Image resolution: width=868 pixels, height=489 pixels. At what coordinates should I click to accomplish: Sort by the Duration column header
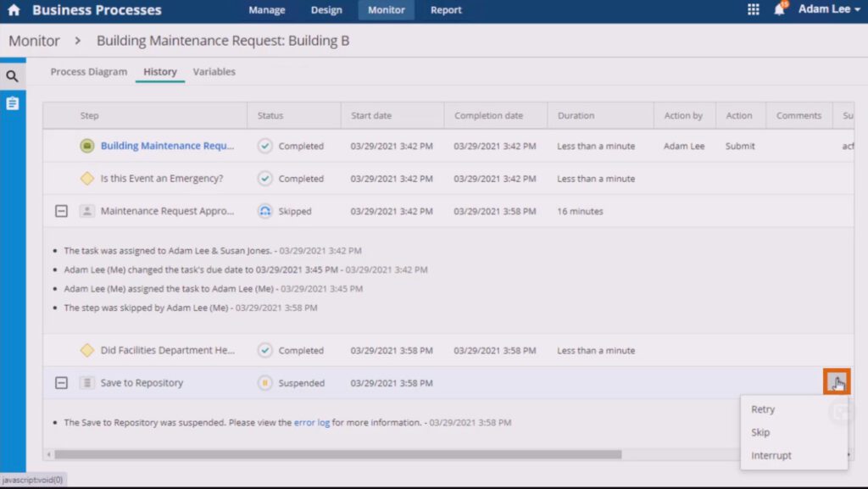[x=576, y=115]
